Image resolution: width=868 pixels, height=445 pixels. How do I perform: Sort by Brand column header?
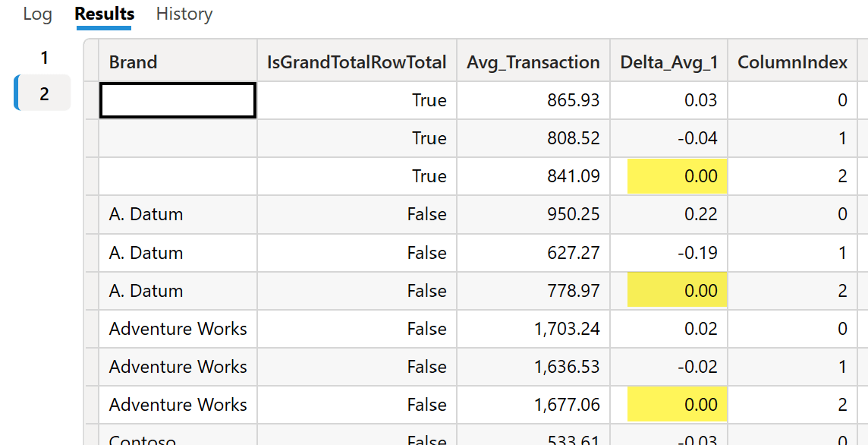pos(178,62)
